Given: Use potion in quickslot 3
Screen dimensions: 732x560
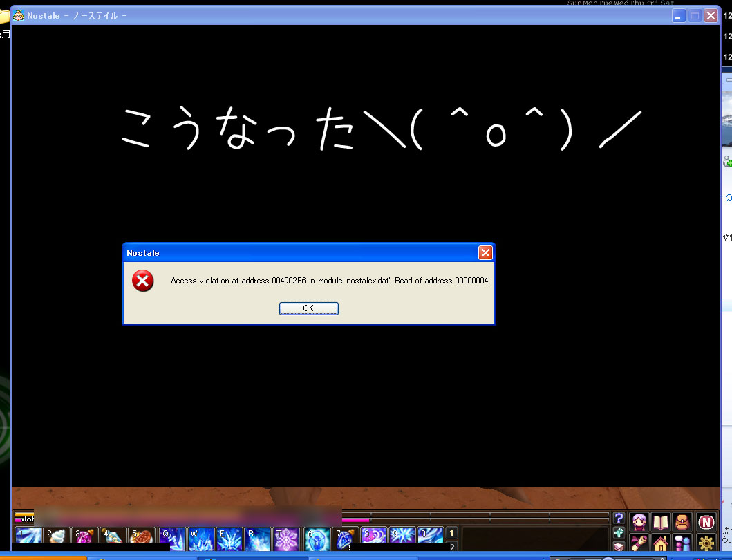Looking at the screenshot, I should [x=84, y=535].
